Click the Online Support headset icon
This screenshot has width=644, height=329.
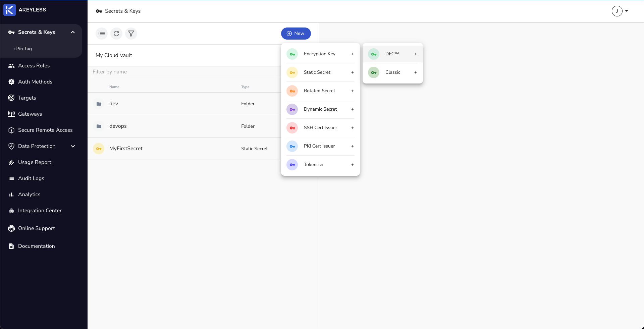tap(11, 228)
